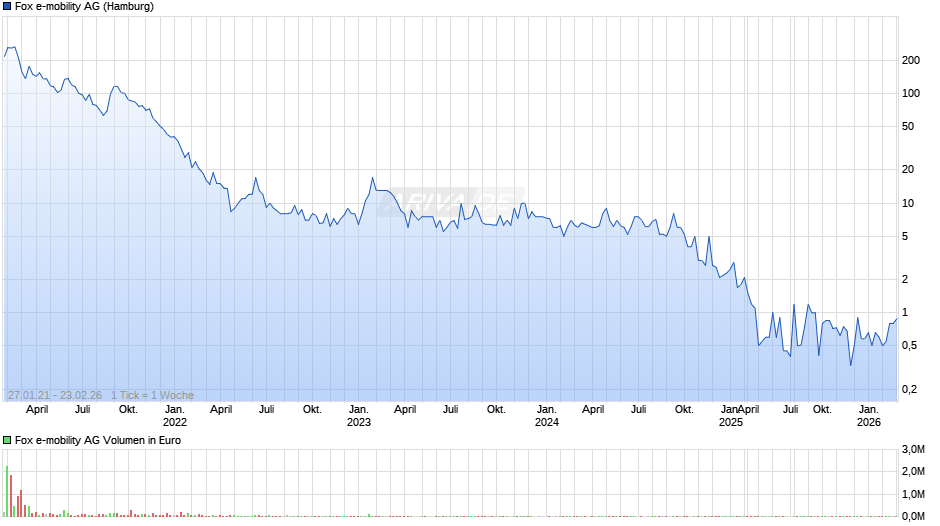Click the 'Juli' label before Jan. 2023

pos(266,409)
